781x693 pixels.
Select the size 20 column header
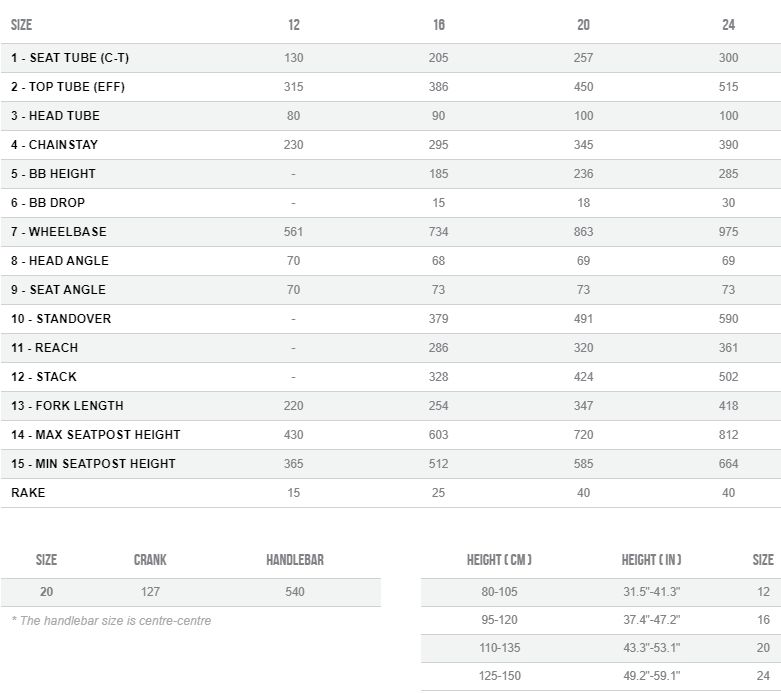[x=583, y=25]
